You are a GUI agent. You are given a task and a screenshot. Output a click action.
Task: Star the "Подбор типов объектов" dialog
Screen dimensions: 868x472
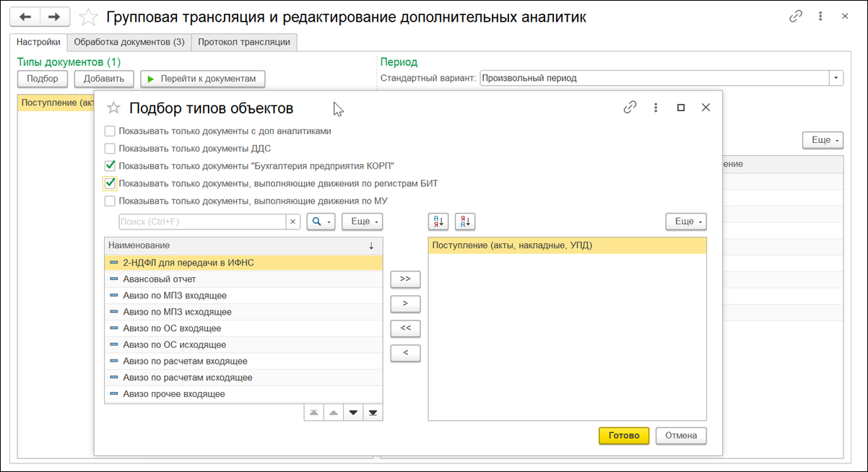(x=113, y=108)
